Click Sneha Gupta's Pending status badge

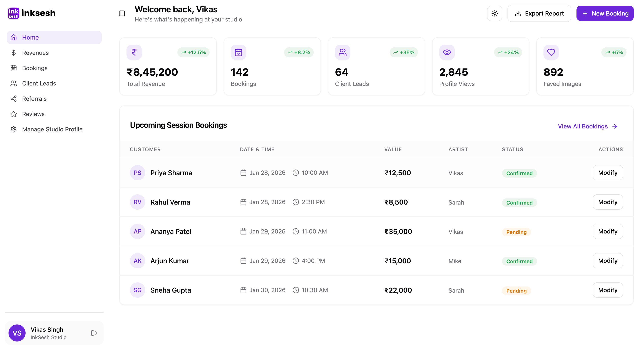[516, 291]
